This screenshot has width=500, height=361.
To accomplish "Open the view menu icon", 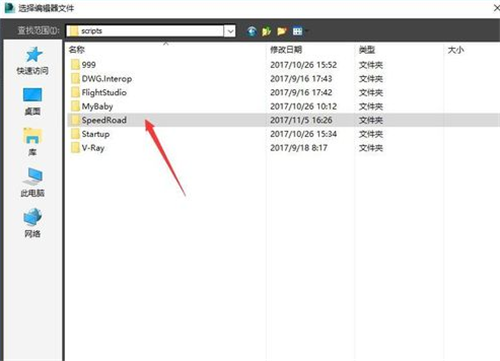I will [297, 31].
